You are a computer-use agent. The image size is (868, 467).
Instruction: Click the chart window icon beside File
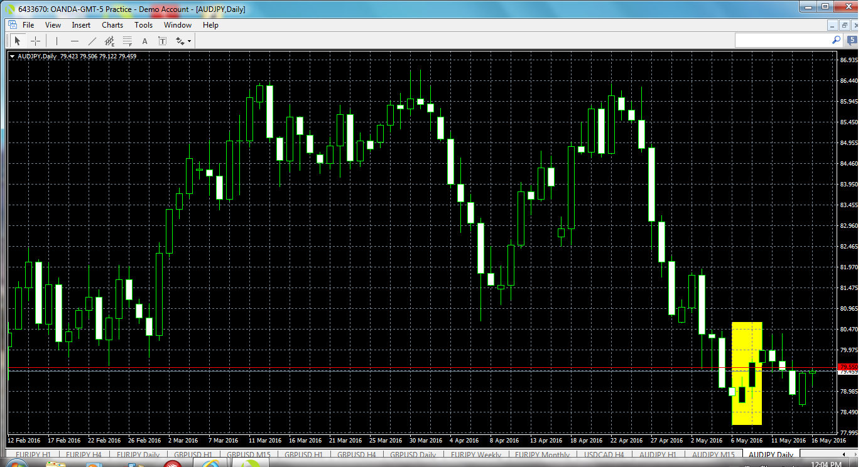12,24
